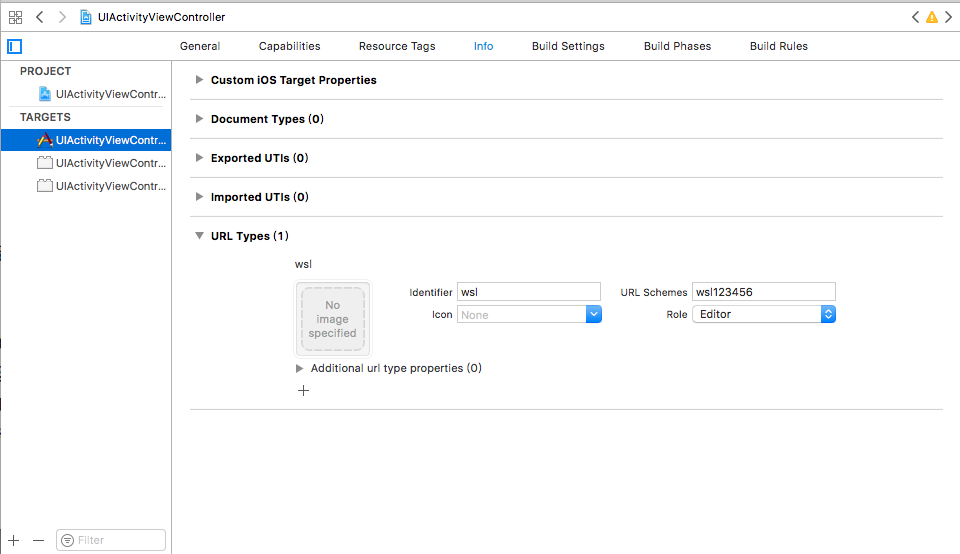Viewport: 960px width, 554px height.
Task: Expand the Document Types section
Action: (199, 119)
